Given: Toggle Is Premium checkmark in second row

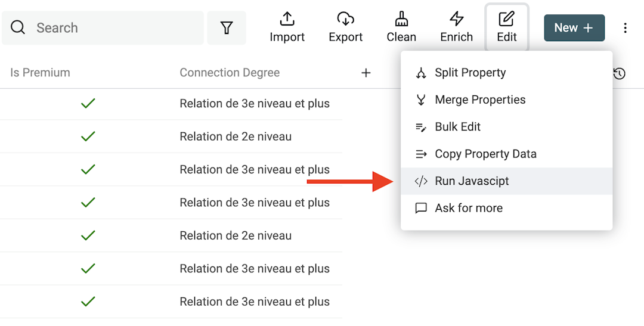Looking at the screenshot, I should point(88,136).
